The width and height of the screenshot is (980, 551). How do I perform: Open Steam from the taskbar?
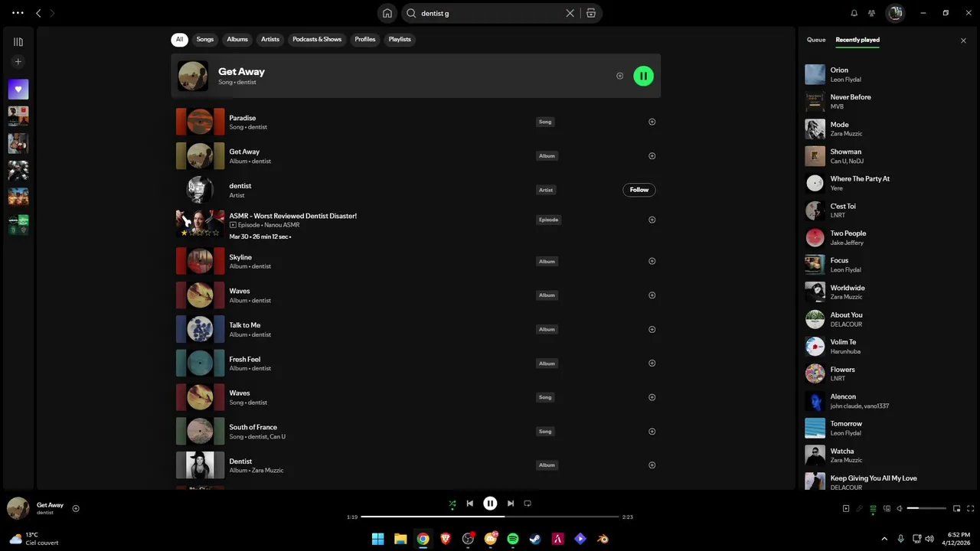[x=535, y=539]
